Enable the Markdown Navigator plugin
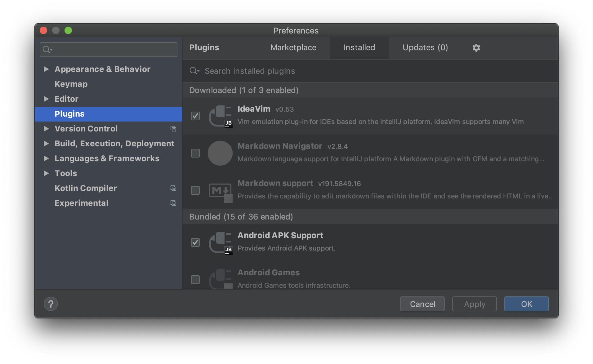Viewport: 593px width, 364px height. 195,153
